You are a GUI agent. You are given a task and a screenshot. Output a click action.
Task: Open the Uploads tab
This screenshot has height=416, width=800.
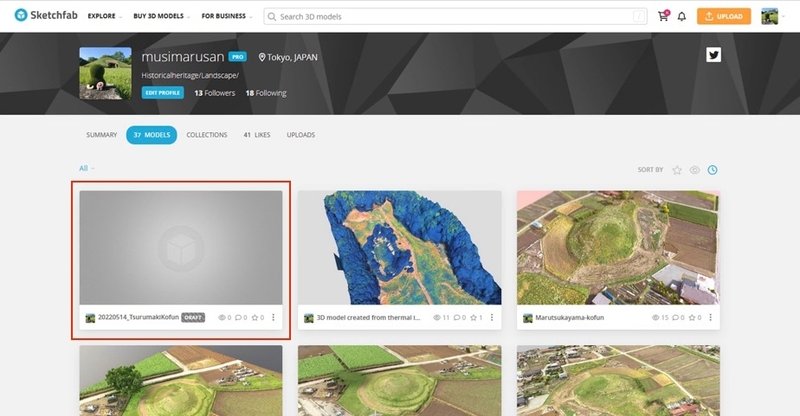pos(301,135)
